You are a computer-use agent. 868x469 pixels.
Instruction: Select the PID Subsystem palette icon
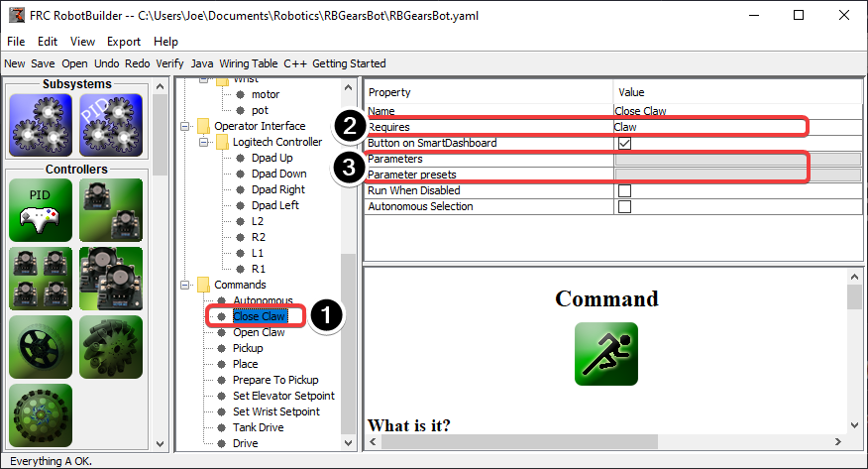pos(111,126)
